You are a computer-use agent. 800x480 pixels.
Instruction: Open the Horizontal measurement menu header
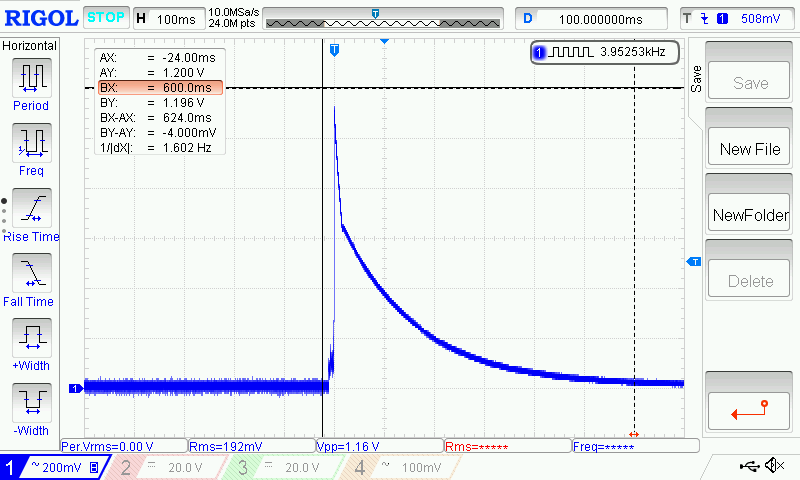30,46
